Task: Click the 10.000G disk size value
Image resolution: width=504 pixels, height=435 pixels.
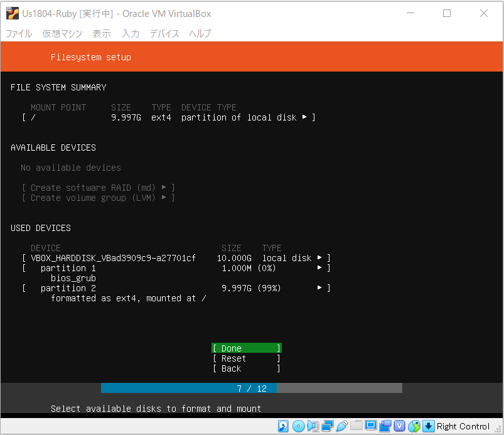Action: [234, 258]
